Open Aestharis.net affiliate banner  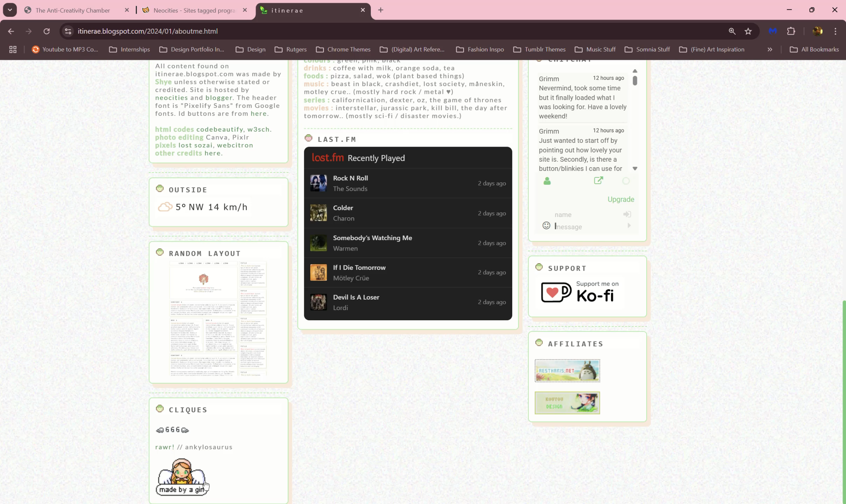point(567,371)
